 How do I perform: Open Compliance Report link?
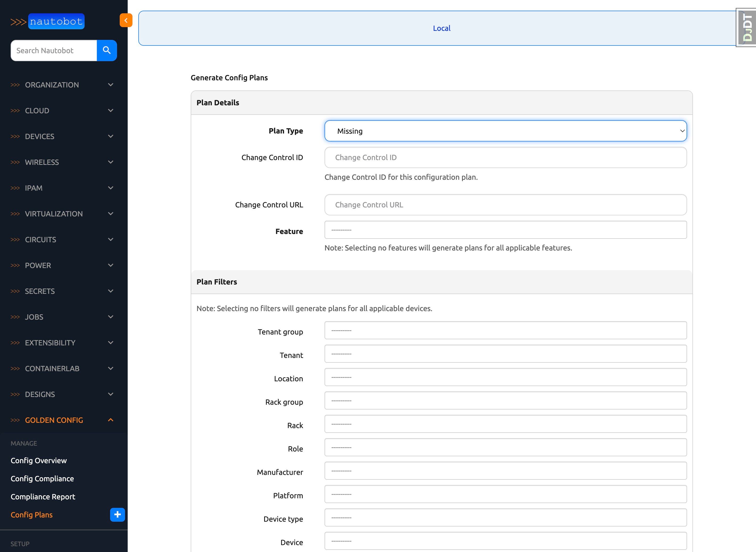click(x=43, y=496)
